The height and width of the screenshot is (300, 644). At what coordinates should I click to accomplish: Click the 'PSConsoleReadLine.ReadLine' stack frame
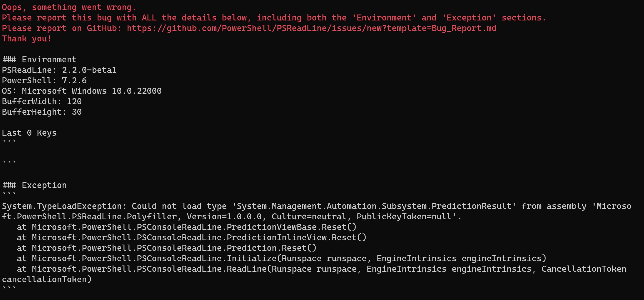click(322, 269)
